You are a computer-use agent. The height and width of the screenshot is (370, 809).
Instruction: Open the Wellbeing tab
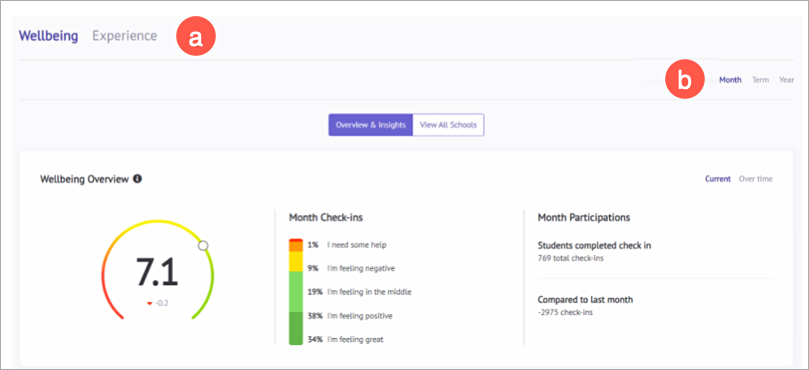coord(48,36)
